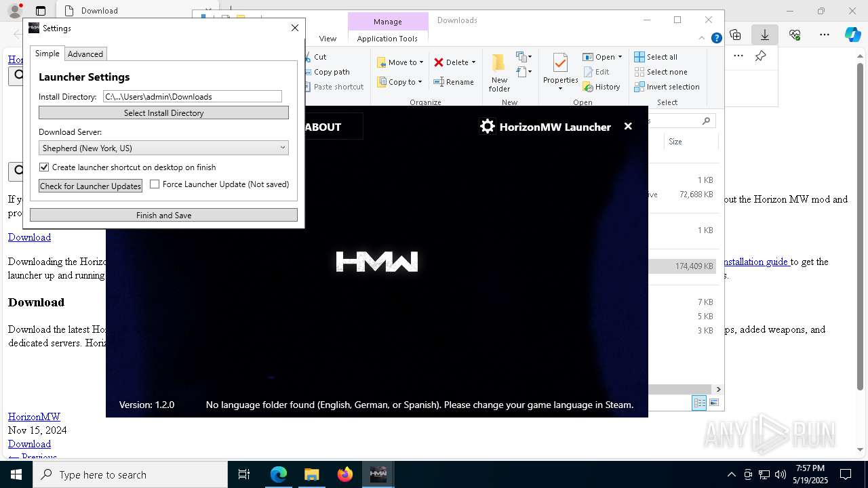The height and width of the screenshot is (488, 868).
Task: Open File Explorer from taskbar
Action: [311, 474]
